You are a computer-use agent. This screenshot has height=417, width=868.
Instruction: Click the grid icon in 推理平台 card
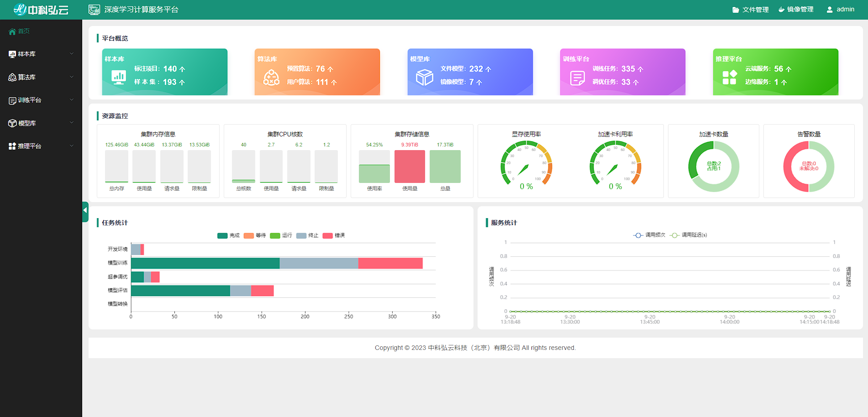pyautogui.click(x=729, y=78)
